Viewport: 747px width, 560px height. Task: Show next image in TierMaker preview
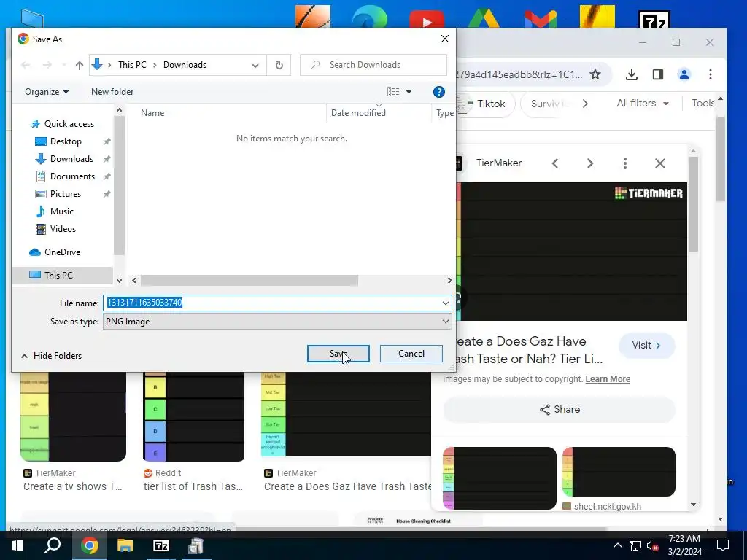589,163
